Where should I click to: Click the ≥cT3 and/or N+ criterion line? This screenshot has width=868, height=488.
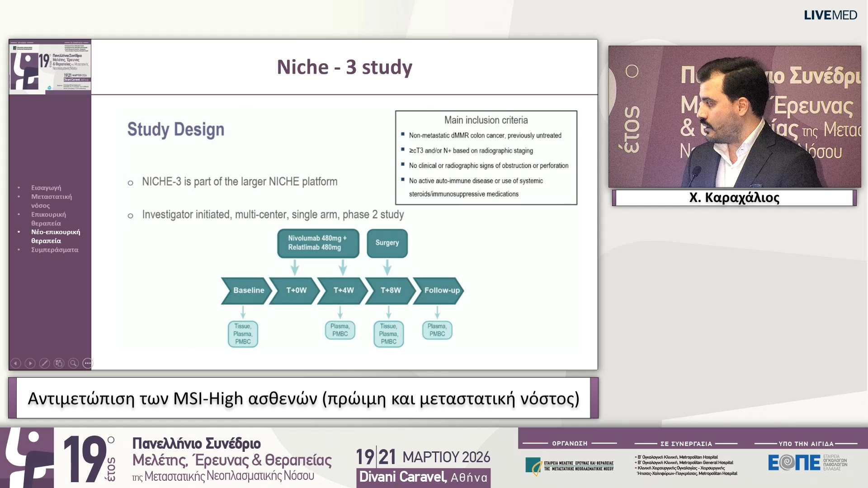(x=471, y=150)
